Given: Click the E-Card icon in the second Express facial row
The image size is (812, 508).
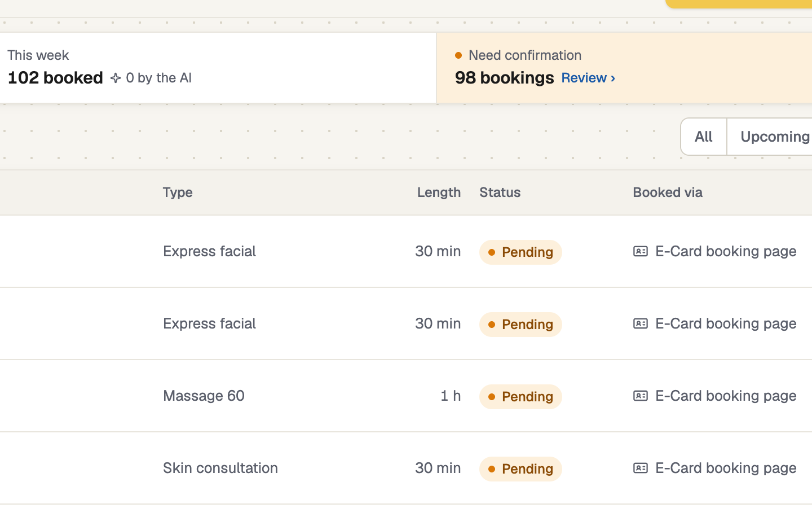Looking at the screenshot, I should (641, 323).
